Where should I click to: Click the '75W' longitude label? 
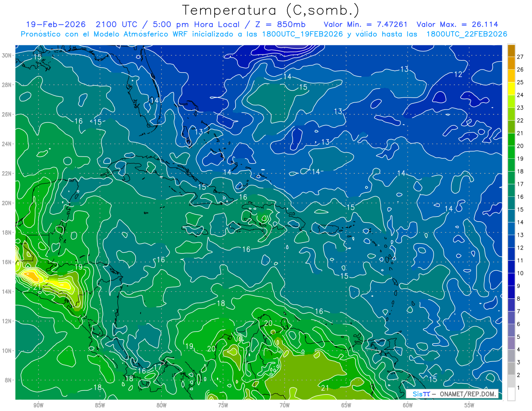[x=223, y=406]
